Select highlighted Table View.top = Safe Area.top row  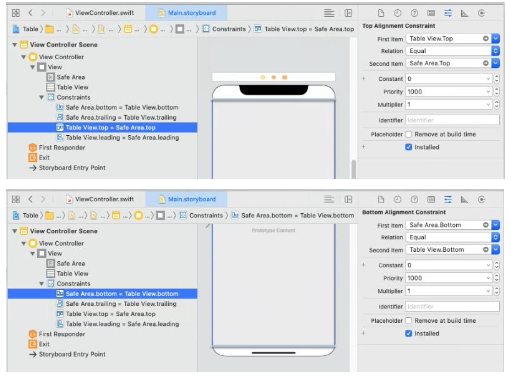103,128
